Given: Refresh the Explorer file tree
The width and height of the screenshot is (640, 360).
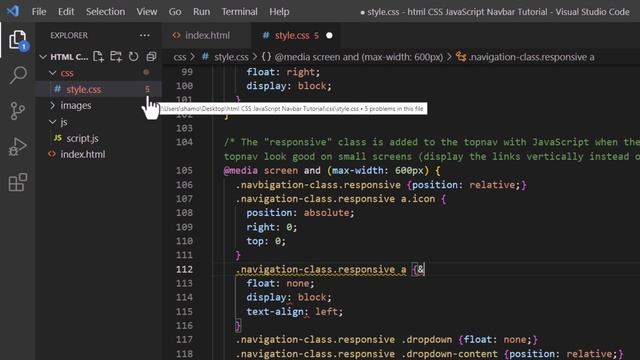Looking at the screenshot, I should click(x=133, y=56).
